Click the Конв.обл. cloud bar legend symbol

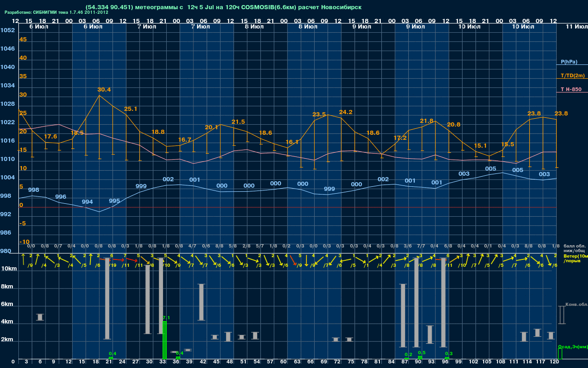[x=561, y=315]
